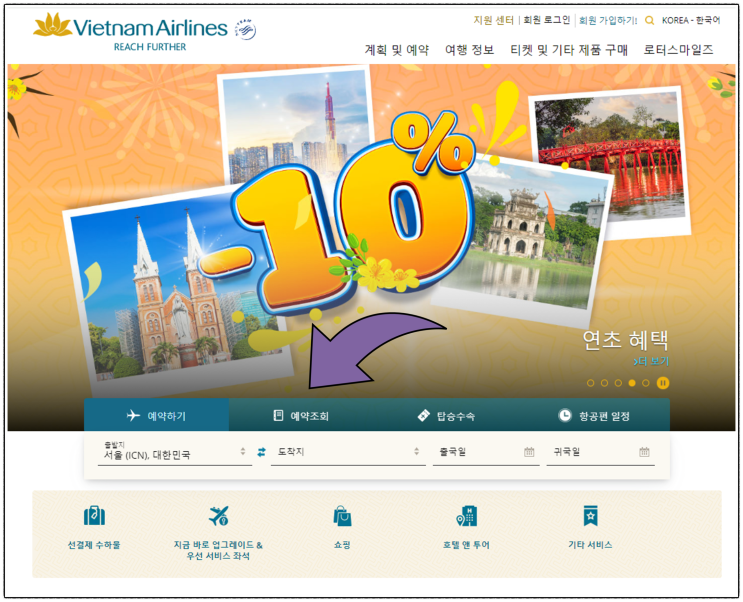Click the search magnifier icon in header
743x602 pixels.
649,20
